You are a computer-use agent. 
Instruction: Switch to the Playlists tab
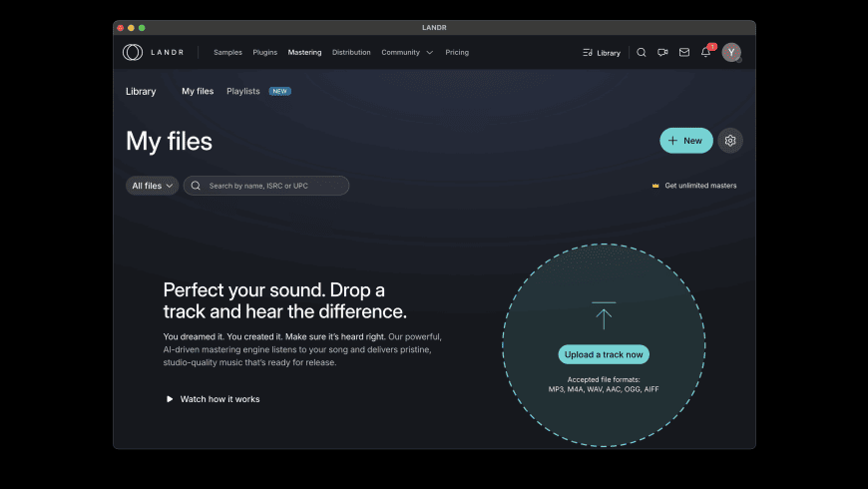point(243,91)
